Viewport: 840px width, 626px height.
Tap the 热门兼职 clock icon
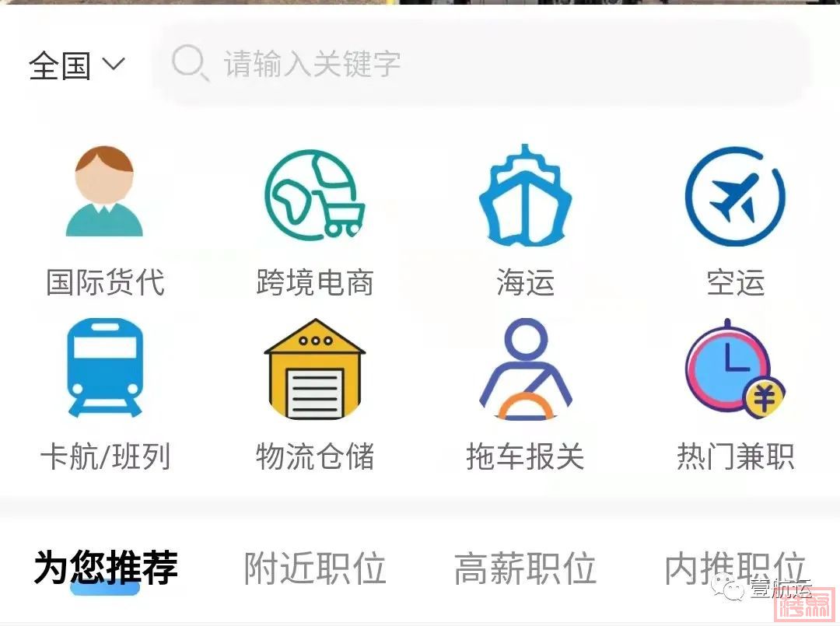pos(735,369)
